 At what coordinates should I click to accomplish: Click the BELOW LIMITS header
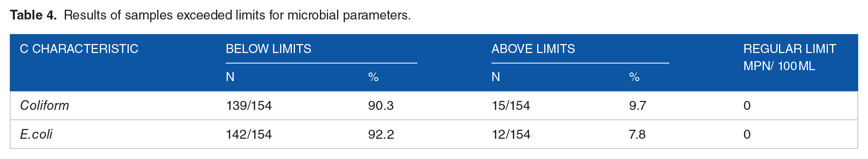[268, 49]
